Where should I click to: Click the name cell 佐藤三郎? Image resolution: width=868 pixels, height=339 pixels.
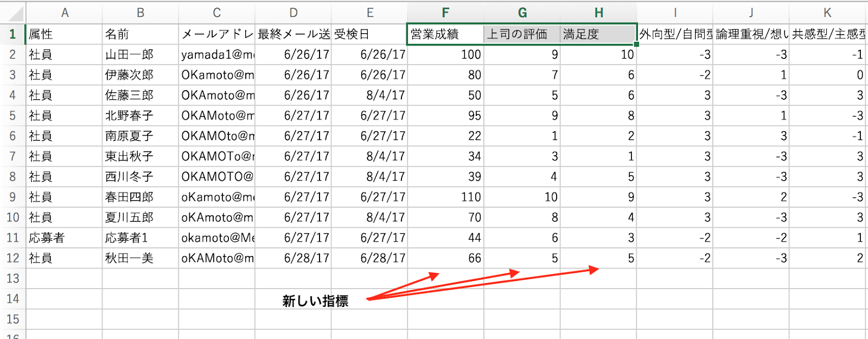point(141,95)
